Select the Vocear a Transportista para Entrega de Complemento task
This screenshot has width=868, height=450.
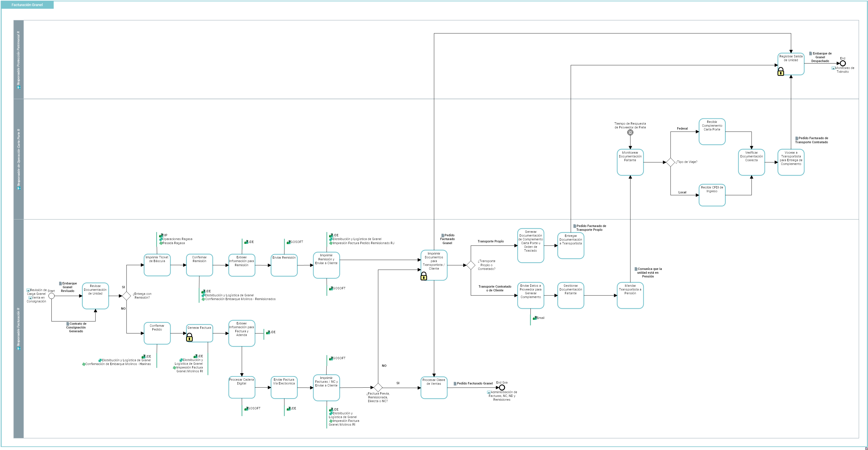pos(791,162)
